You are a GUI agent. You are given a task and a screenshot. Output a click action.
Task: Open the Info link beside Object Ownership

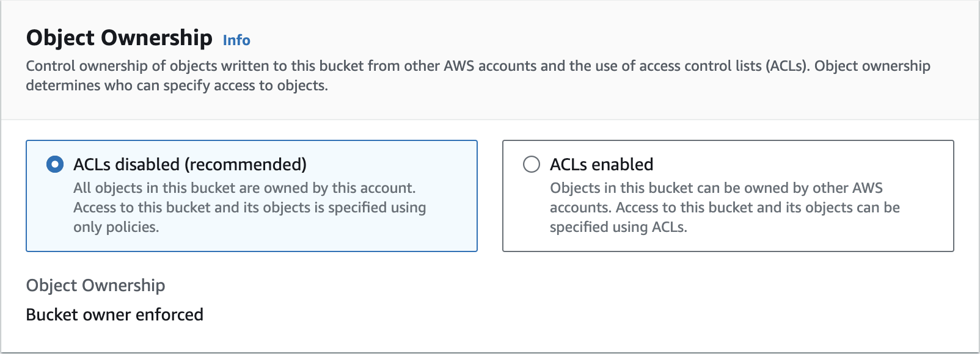pyautogui.click(x=236, y=40)
